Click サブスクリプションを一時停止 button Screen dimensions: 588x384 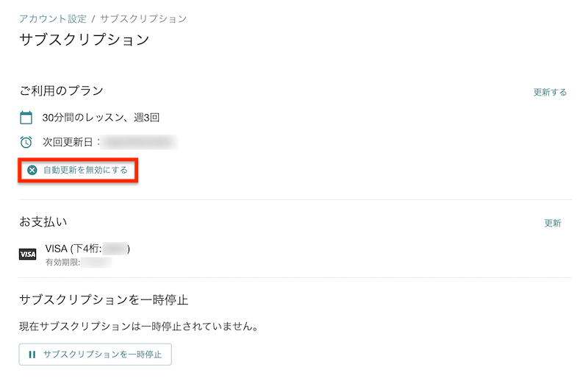coord(96,355)
